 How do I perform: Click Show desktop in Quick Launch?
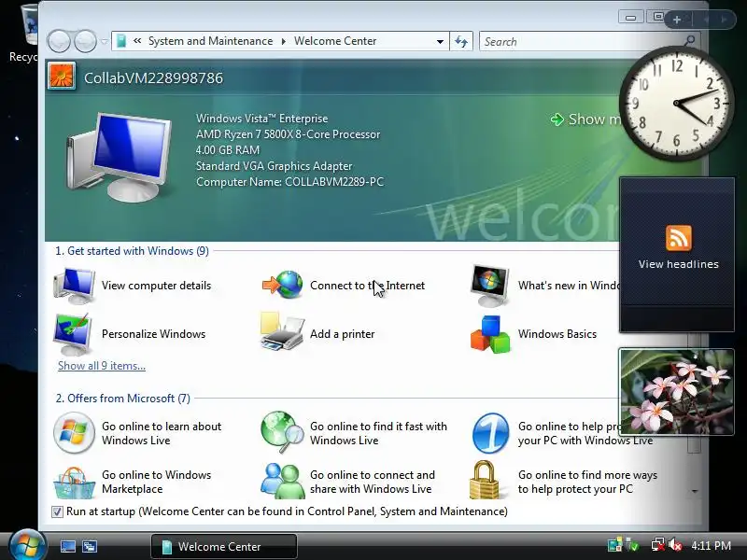(68, 546)
